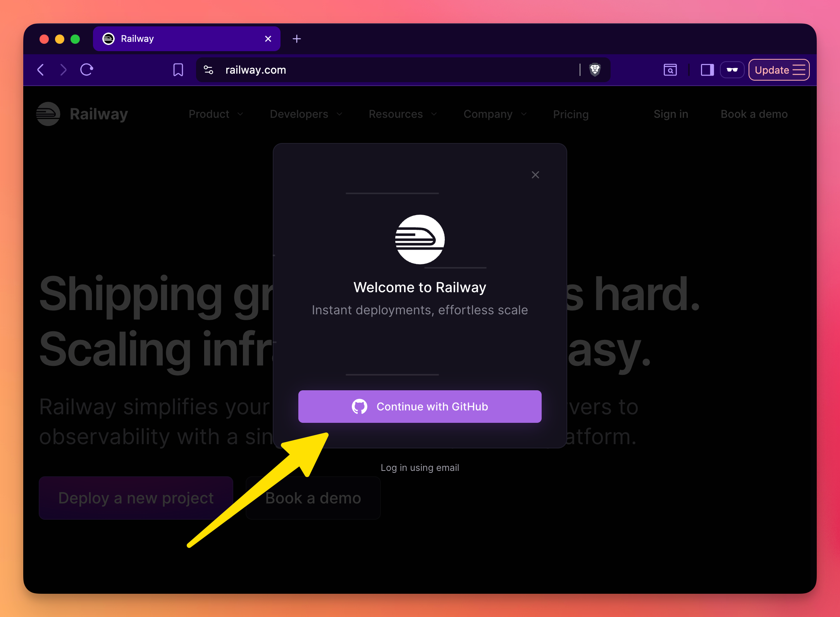This screenshot has height=617, width=840.
Task: Bookmark this page icon
Action: (178, 70)
